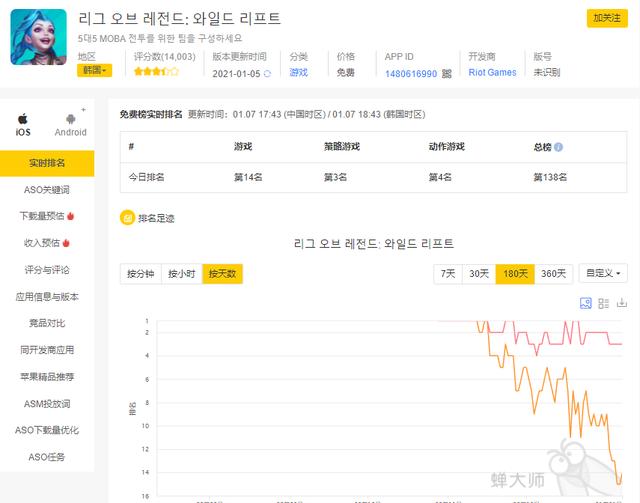Click the info icon next to 总榜

point(558,147)
